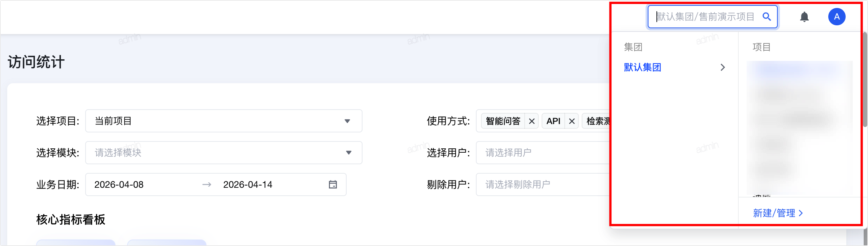Open the user avatar A menu

pyautogui.click(x=837, y=17)
